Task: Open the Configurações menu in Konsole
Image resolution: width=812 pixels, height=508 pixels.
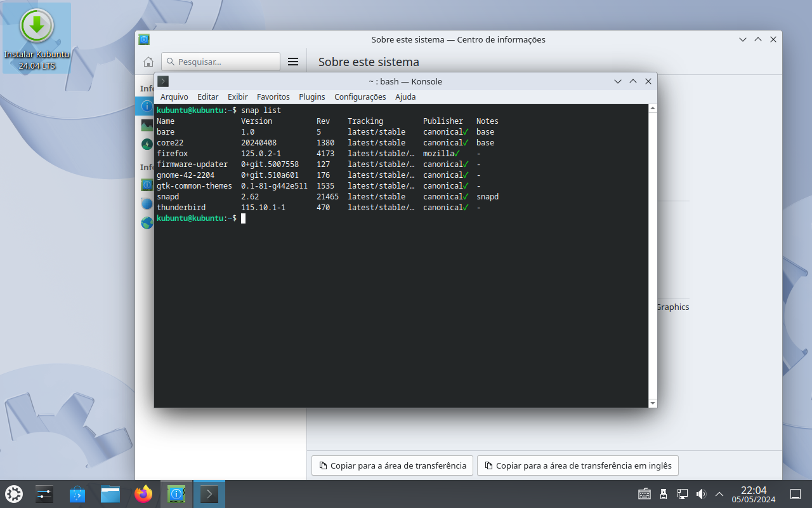Action: pyautogui.click(x=360, y=97)
